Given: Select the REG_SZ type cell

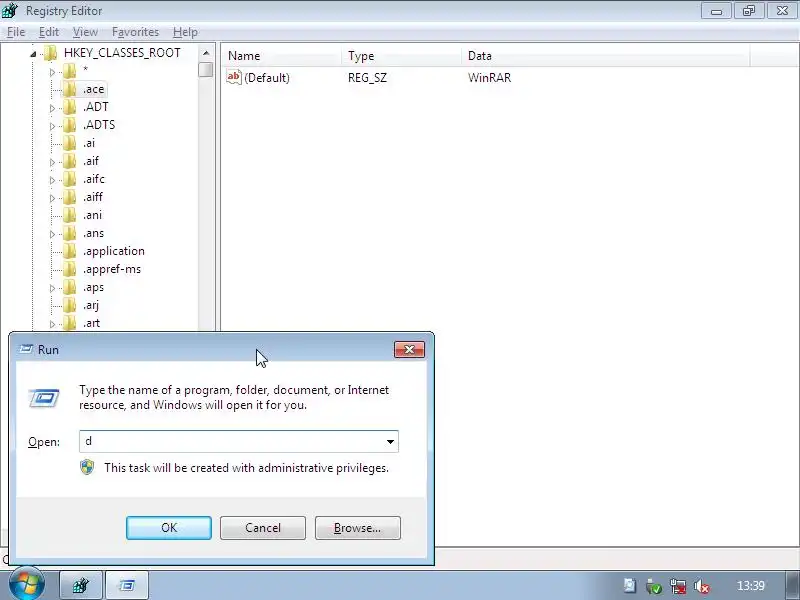Looking at the screenshot, I should tap(367, 78).
